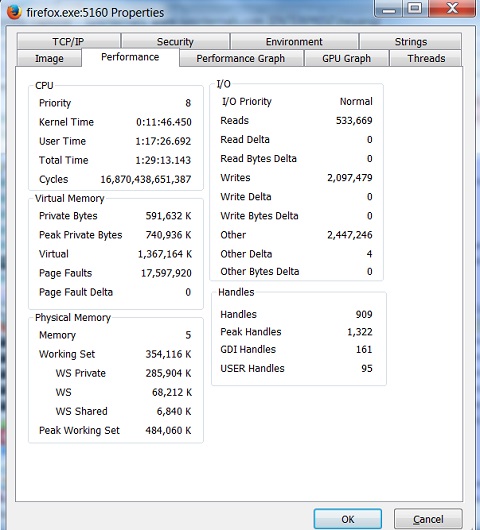The height and width of the screenshot is (530, 480).
Task: Click the Peak Handles value 1,322
Action: (x=360, y=332)
